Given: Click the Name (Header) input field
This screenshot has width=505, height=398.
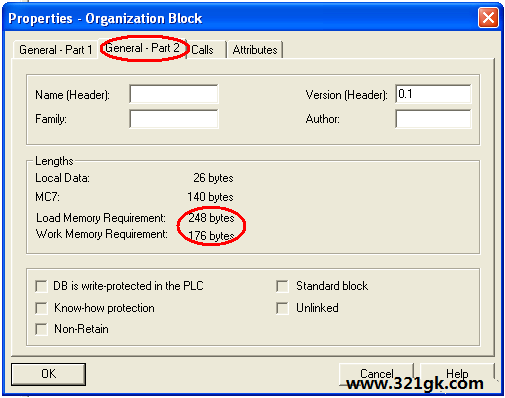Looking at the screenshot, I should pyautogui.click(x=174, y=94).
